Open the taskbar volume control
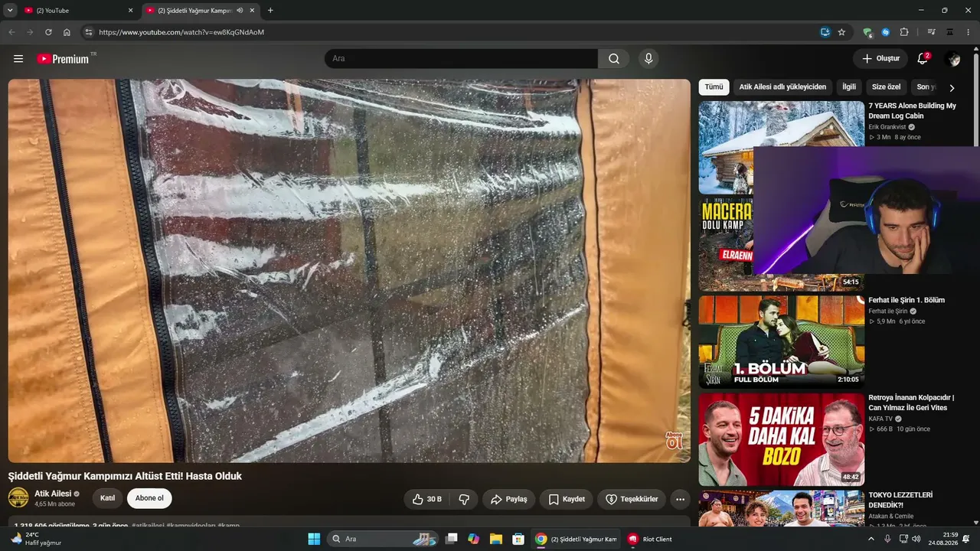This screenshot has height=551, width=980. pyautogui.click(x=916, y=539)
